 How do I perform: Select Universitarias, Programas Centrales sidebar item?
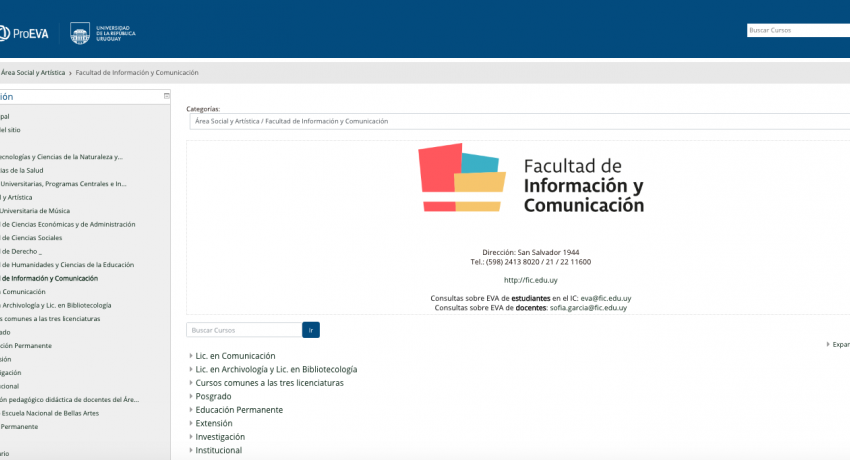point(63,184)
